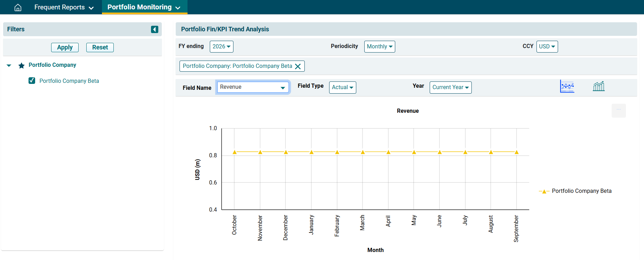Viewport: 644px width, 260px height.
Task: Select the line chart view icon
Action: pyautogui.click(x=567, y=86)
